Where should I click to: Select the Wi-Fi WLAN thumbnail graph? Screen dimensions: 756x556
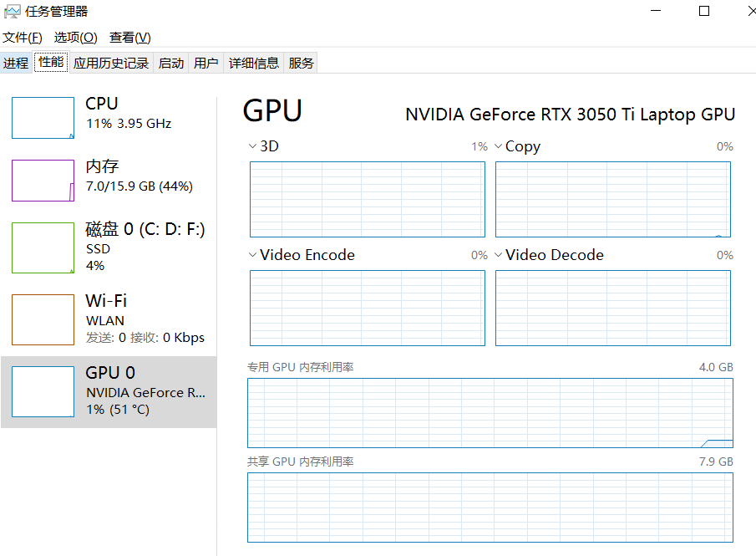coord(43,319)
